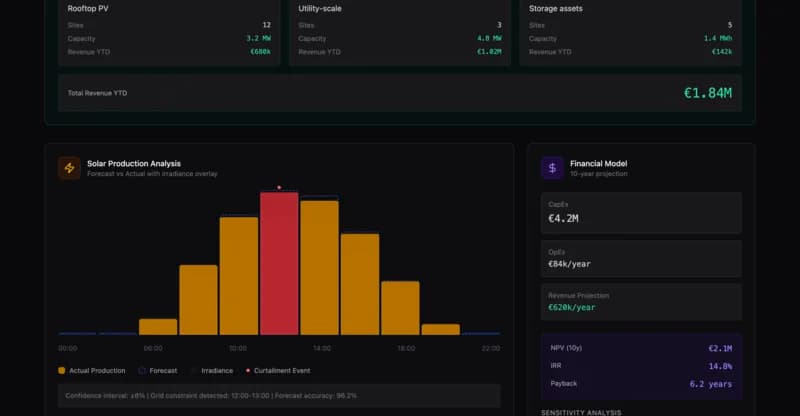Open the Storage assets card
This screenshot has width=800, height=416.
tap(632, 30)
